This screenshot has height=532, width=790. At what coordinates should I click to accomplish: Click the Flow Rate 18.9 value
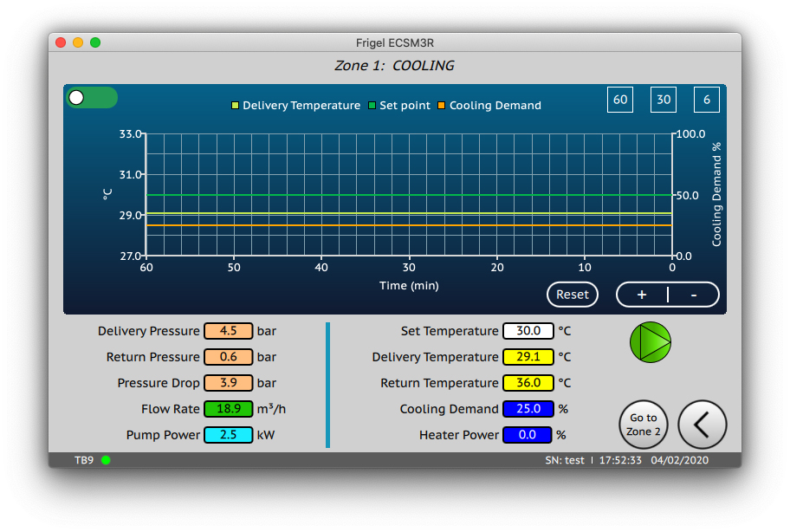228,409
